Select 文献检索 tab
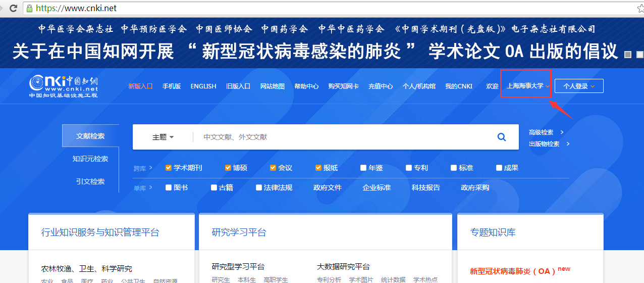Viewport: 644px width, 283px height. [90, 136]
